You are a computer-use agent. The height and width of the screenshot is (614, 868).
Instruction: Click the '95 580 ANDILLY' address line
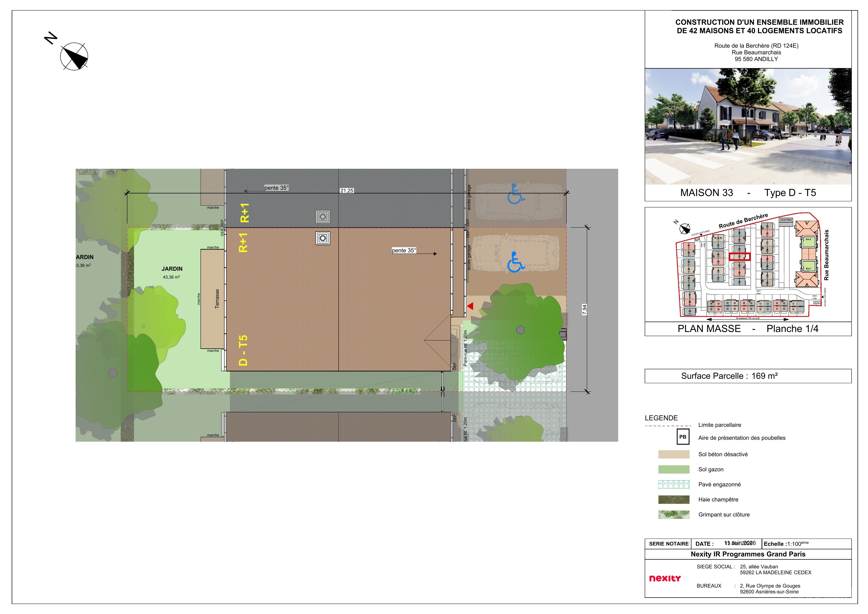757,59
